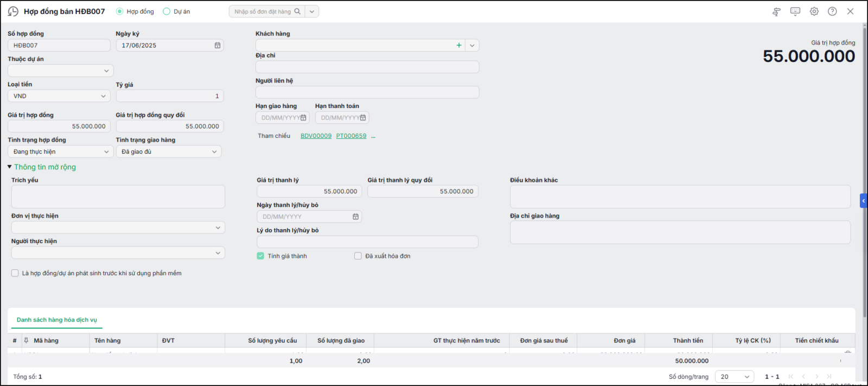Check the Đã xuất hóa đơn checkbox
The height and width of the screenshot is (386, 868).
[358, 256]
